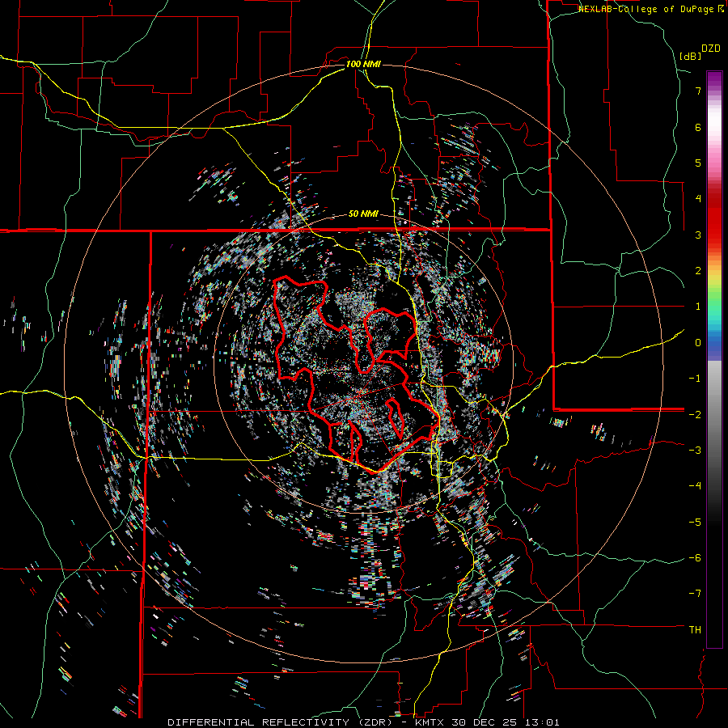728x728 pixels.
Task: Click the "0" value on the color scale
Action: (698, 343)
